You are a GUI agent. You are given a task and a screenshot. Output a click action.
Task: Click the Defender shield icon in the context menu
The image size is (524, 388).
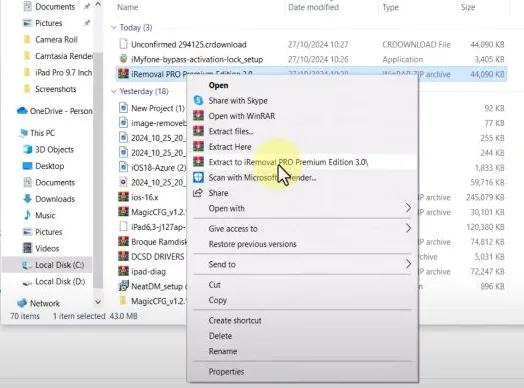(198, 177)
